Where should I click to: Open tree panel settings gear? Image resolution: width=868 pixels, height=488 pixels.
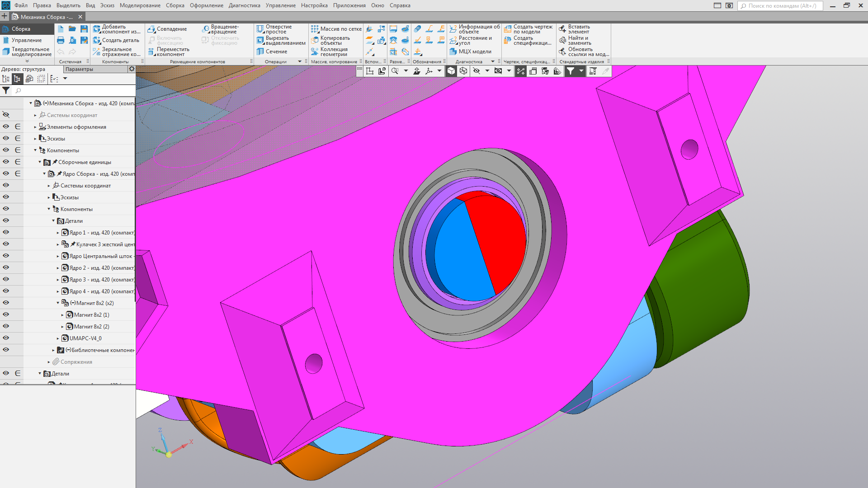pyautogui.click(x=132, y=69)
